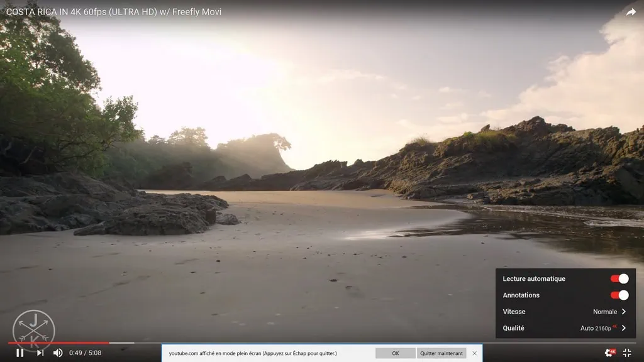
Task: Select the Vitesse menu label
Action: click(x=514, y=312)
